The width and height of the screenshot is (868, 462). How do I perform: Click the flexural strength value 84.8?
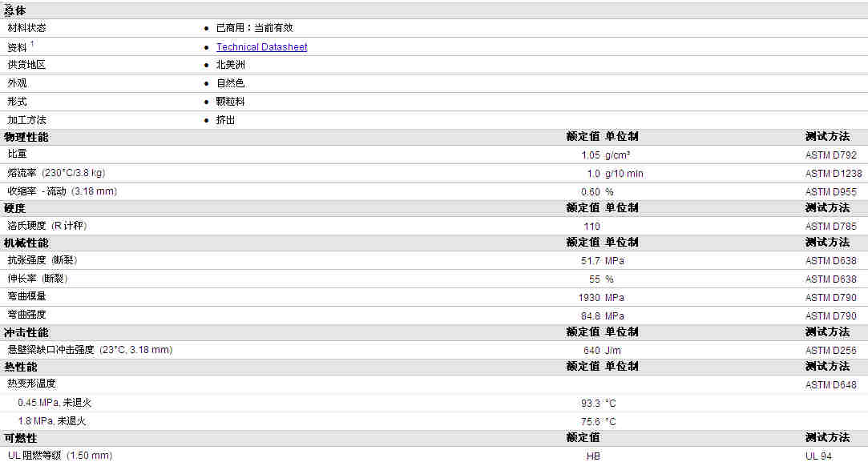point(591,316)
